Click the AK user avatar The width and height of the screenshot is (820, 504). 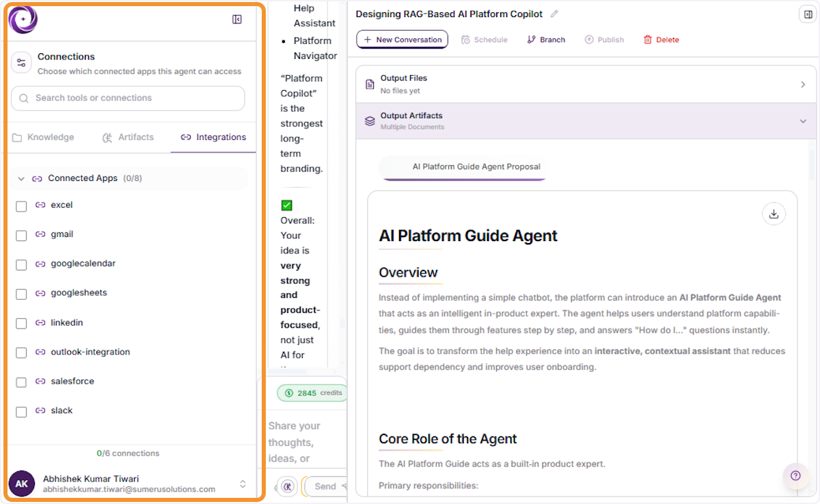coord(22,484)
